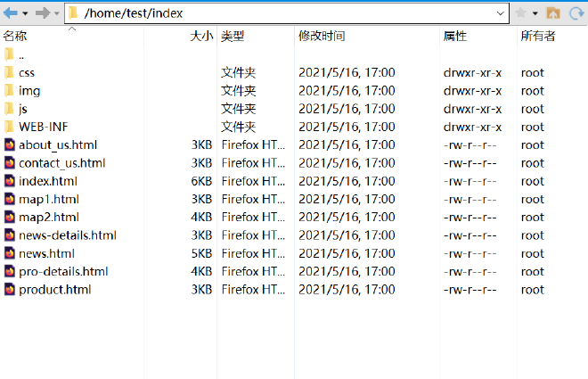Click the bookmark star icon

(x=520, y=13)
